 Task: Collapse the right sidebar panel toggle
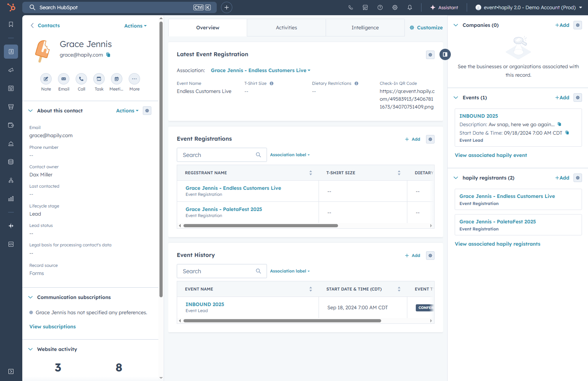coord(445,54)
